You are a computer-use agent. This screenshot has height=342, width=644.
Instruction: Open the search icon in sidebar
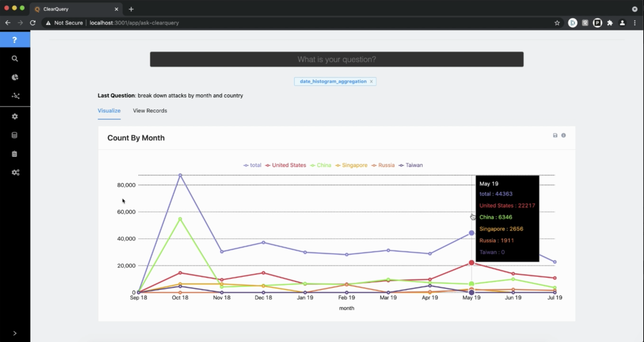[15, 59]
